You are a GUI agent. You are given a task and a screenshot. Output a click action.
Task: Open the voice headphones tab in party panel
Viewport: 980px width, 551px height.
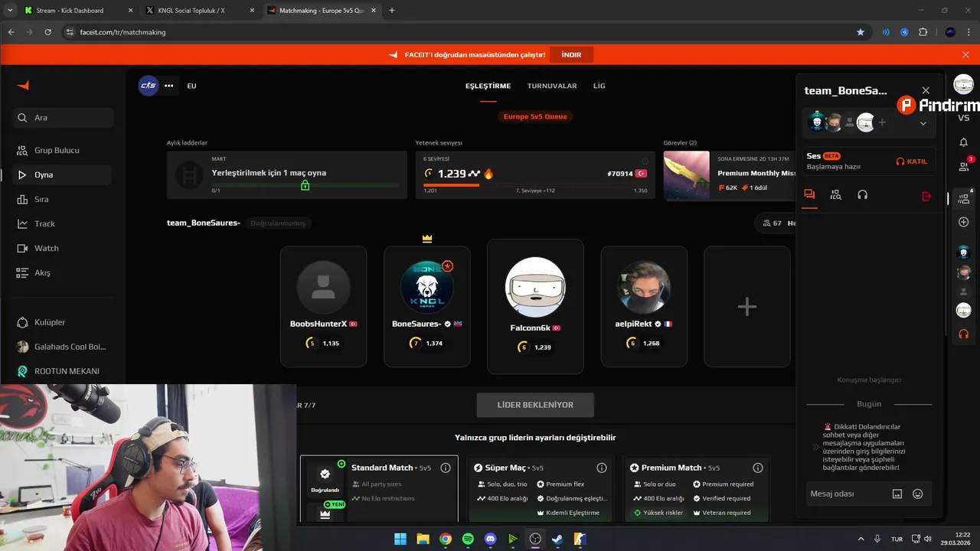(x=862, y=195)
